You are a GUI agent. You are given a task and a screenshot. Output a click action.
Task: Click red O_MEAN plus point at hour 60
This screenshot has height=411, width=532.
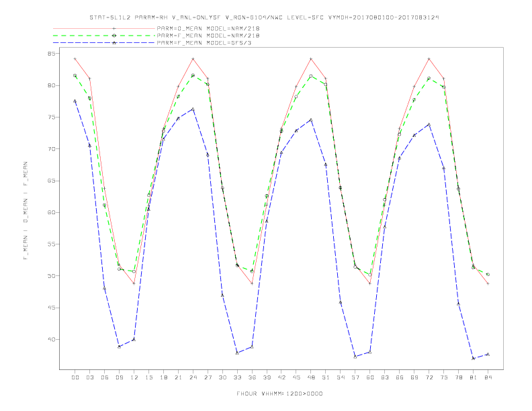coord(370,283)
